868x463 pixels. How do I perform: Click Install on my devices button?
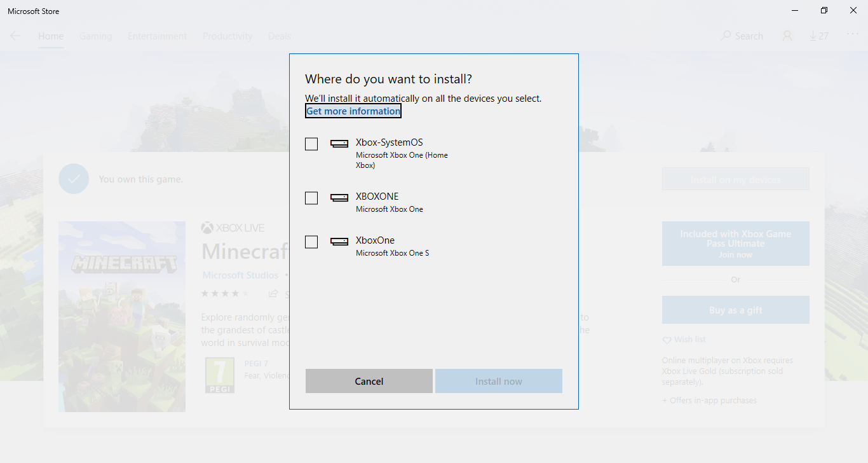click(x=736, y=180)
